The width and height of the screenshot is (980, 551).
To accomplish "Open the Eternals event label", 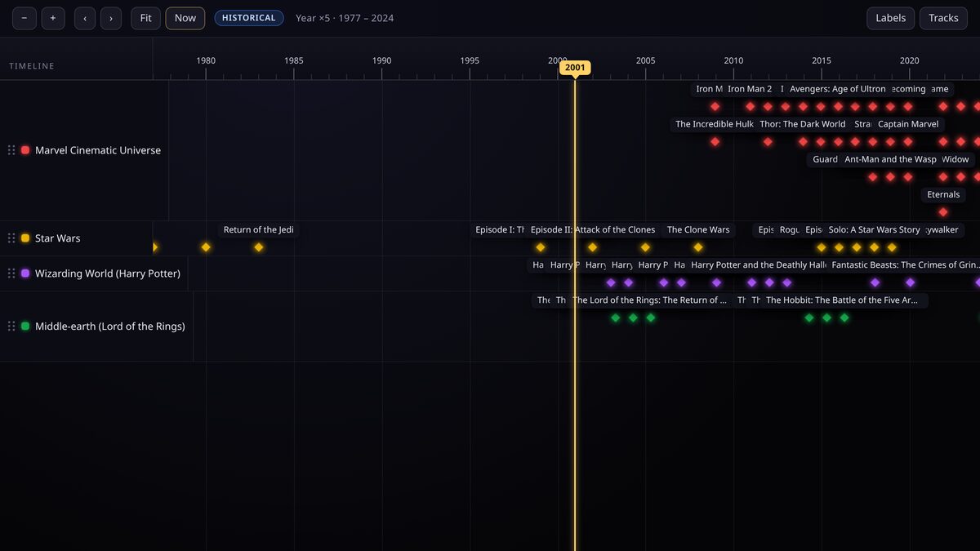I will pyautogui.click(x=943, y=194).
